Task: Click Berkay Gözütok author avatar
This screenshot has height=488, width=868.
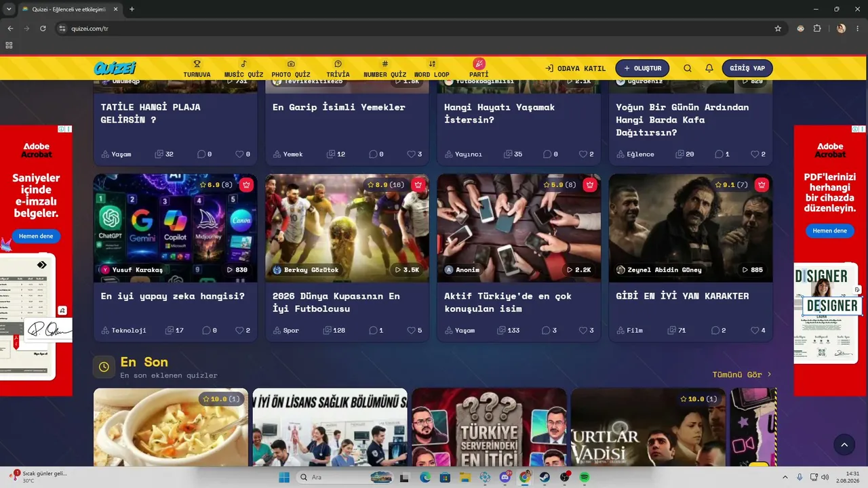Action: [x=277, y=270]
